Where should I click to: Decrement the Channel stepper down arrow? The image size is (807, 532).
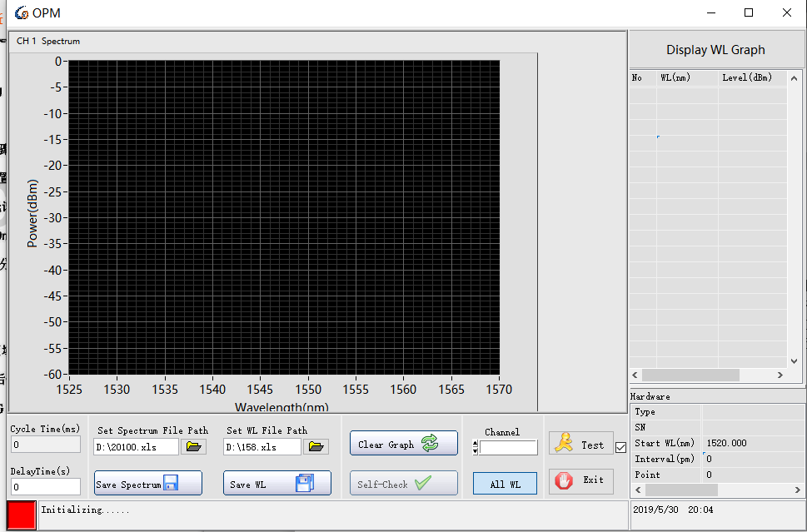click(476, 451)
